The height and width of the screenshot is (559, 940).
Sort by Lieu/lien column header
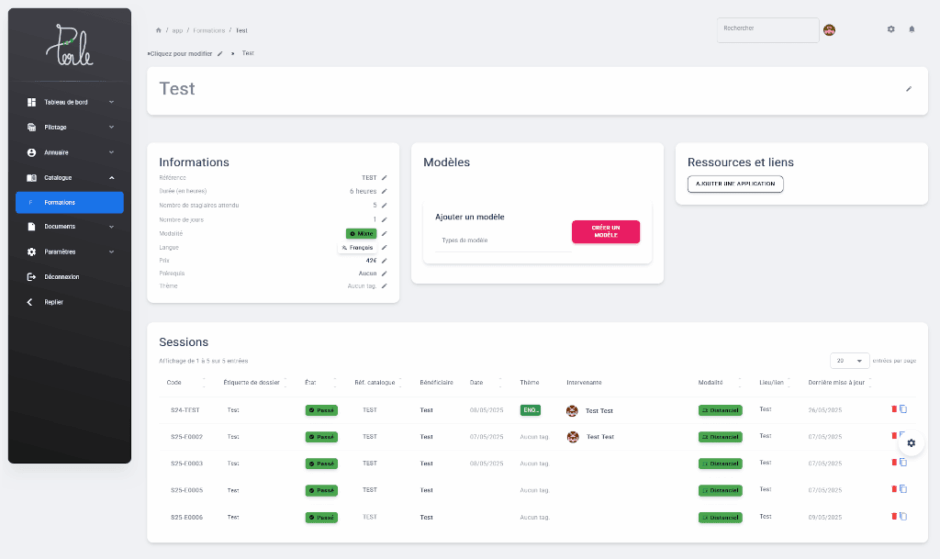775,383
